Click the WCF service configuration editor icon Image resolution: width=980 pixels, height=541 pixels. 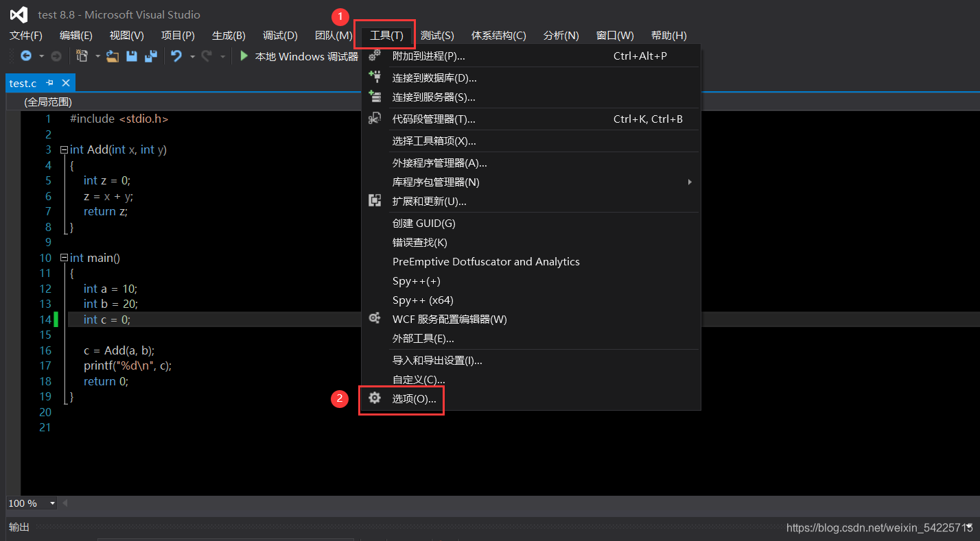click(x=375, y=318)
